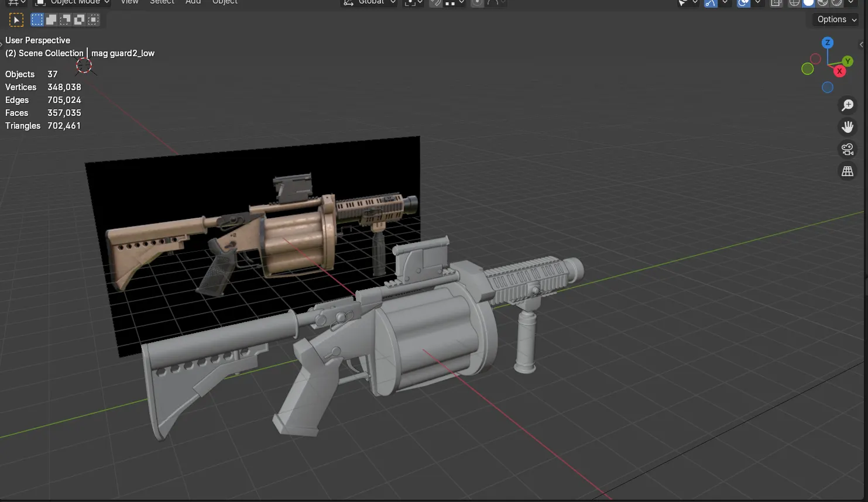Select the tweak select tool icon
Image resolution: width=868 pixels, height=502 pixels.
pos(16,20)
